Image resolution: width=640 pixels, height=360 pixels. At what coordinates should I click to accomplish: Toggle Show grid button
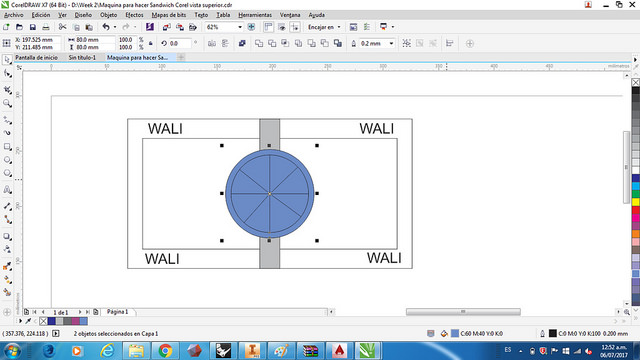tap(281, 27)
